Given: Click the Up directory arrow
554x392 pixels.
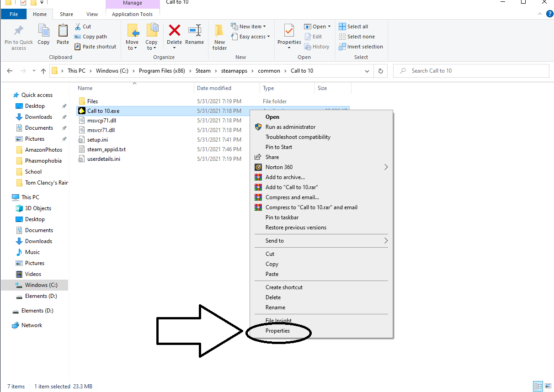Looking at the screenshot, I should pos(43,71).
